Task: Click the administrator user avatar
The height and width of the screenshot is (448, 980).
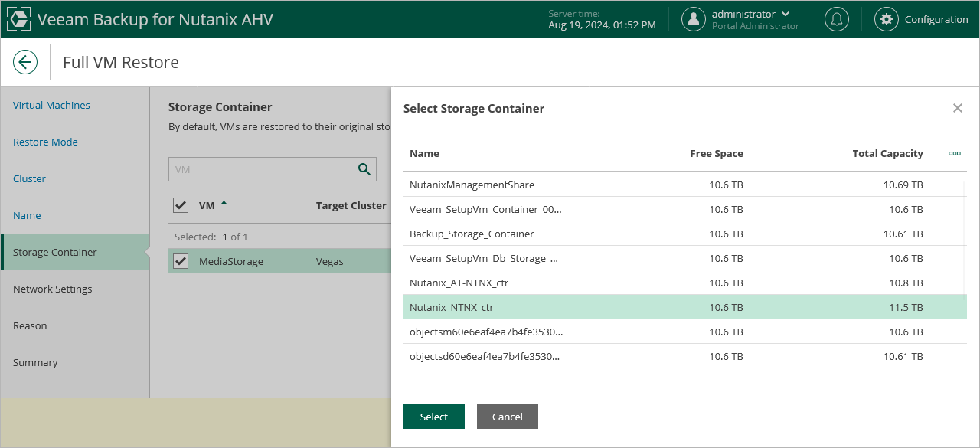Action: point(694,19)
